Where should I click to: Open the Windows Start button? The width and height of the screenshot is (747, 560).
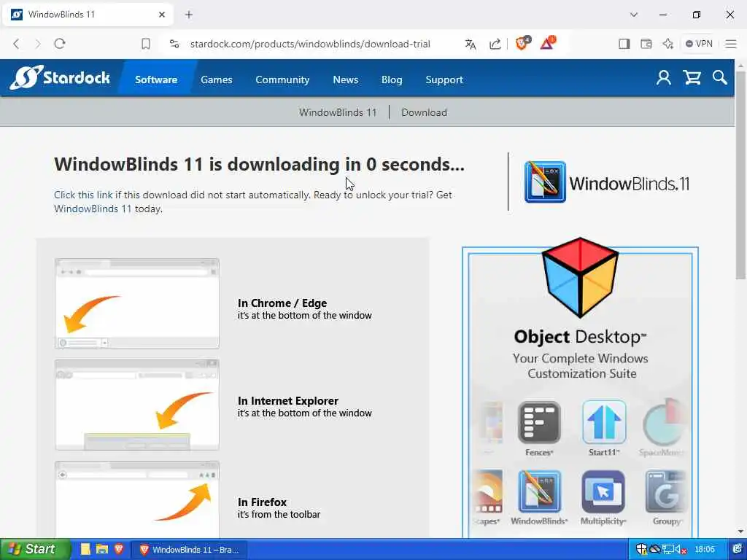pos(35,549)
